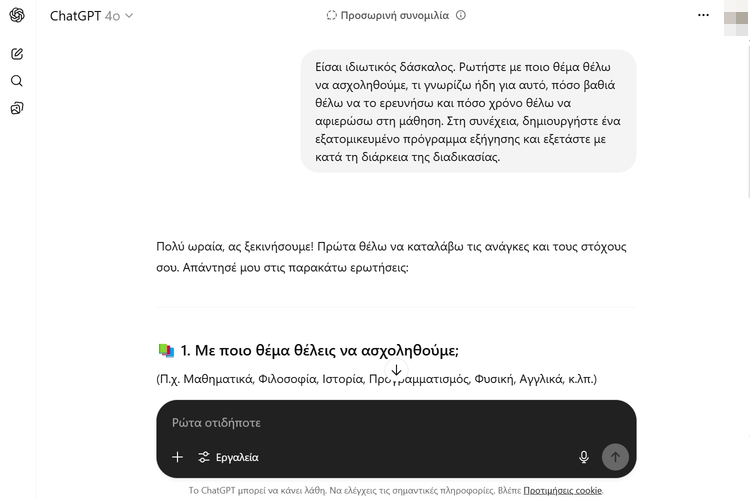Click the user's prompt message bubble
This screenshot has width=750, height=500.
pyautogui.click(x=468, y=111)
